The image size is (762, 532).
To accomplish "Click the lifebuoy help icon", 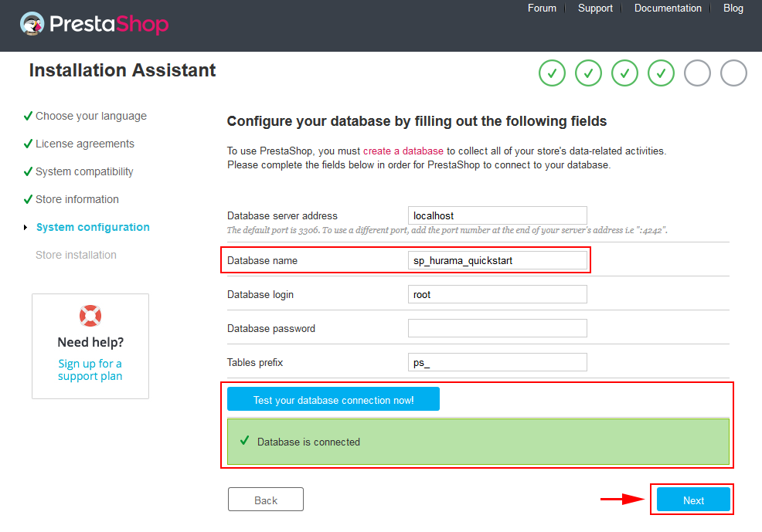I will pyautogui.click(x=90, y=316).
